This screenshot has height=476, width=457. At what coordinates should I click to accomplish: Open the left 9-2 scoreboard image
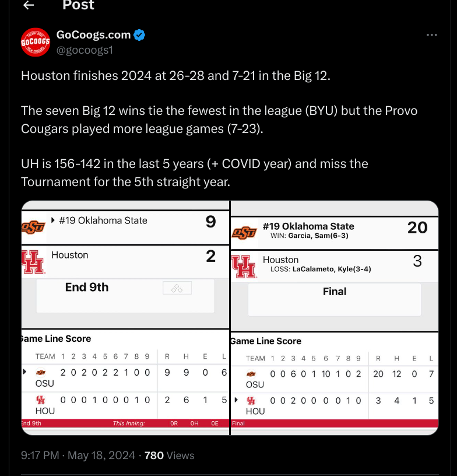coord(125,318)
